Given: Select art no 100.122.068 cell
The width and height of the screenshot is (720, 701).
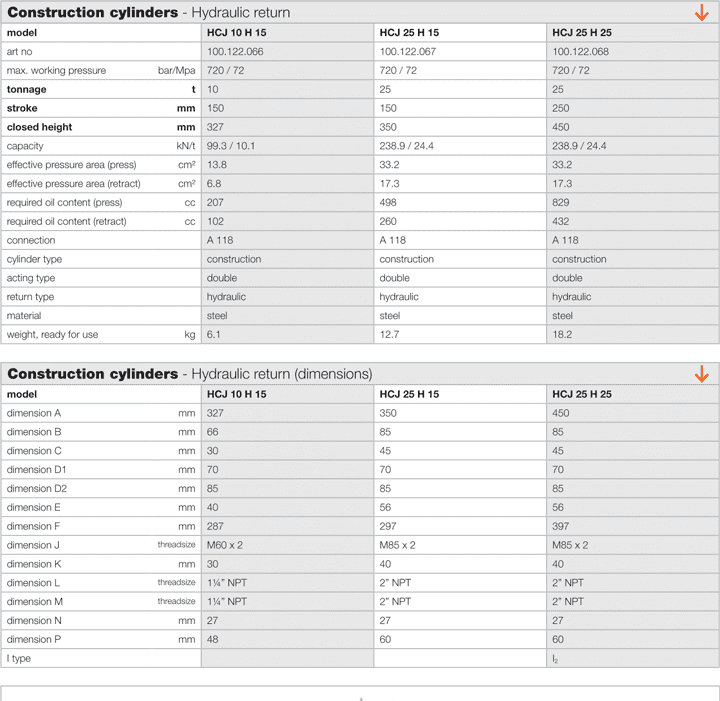Looking at the screenshot, I should [580, 52].
